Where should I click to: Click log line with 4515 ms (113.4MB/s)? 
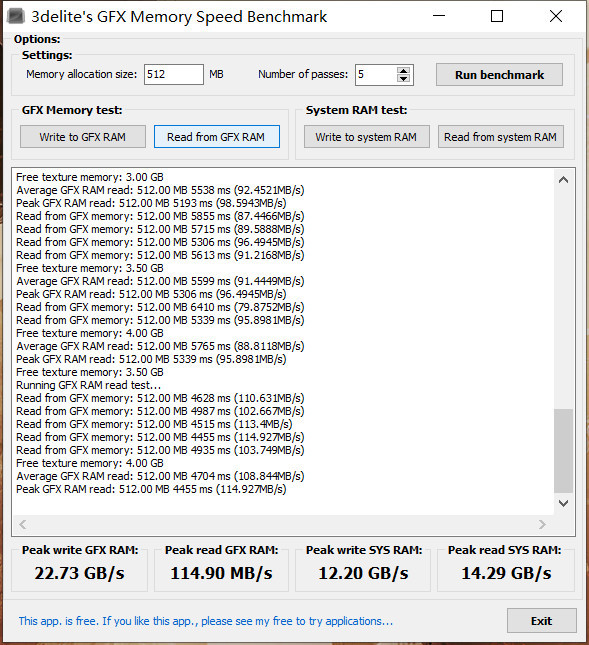coord(154,424)
